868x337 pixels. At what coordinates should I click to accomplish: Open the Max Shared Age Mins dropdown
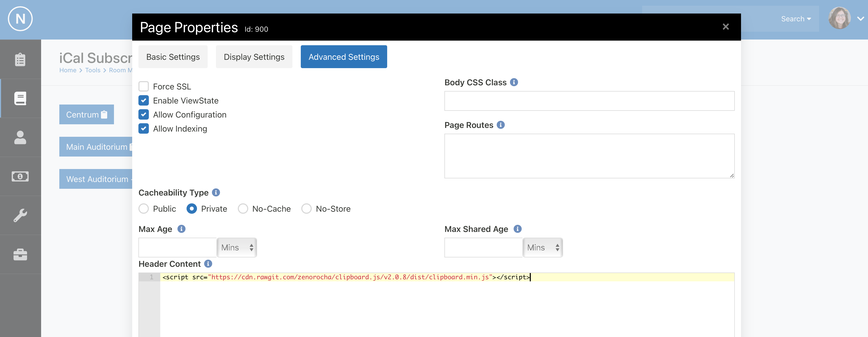coord(542,248)
